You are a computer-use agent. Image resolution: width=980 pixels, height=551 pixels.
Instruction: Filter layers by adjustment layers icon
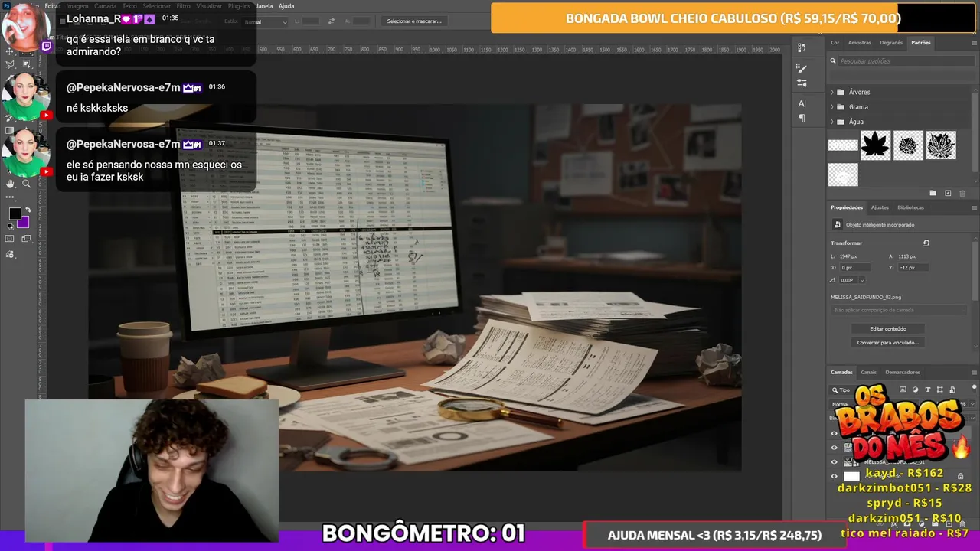pos(915,390)
